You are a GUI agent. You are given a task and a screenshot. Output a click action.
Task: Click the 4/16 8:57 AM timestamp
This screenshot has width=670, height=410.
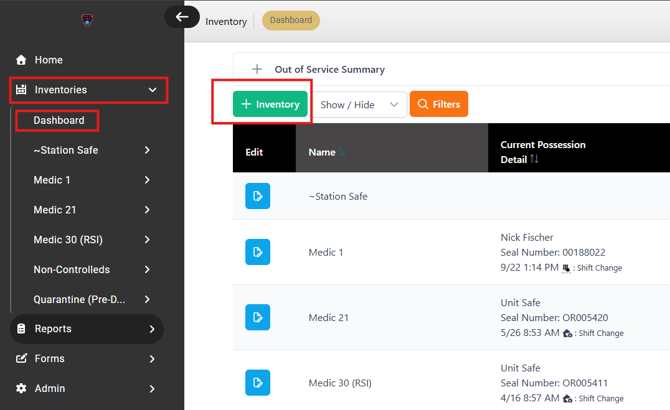530,398
